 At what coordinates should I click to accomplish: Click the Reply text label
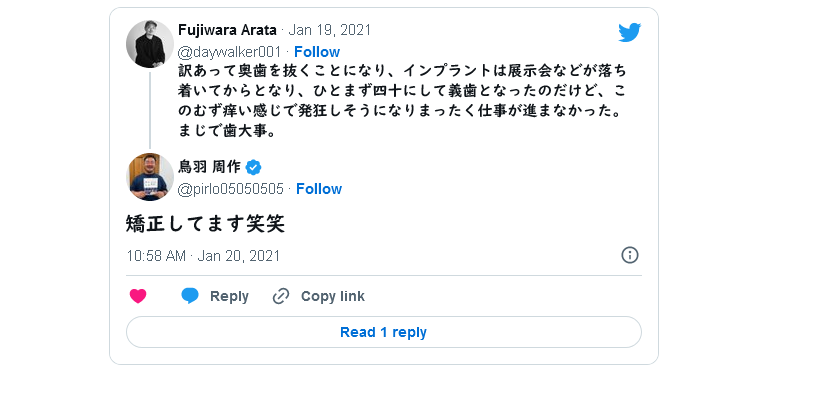coord(229,297)
